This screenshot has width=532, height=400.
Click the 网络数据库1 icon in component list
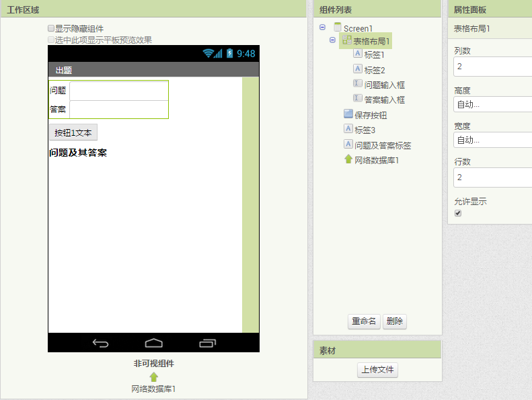pyautogui.click(x=348, y=159)
